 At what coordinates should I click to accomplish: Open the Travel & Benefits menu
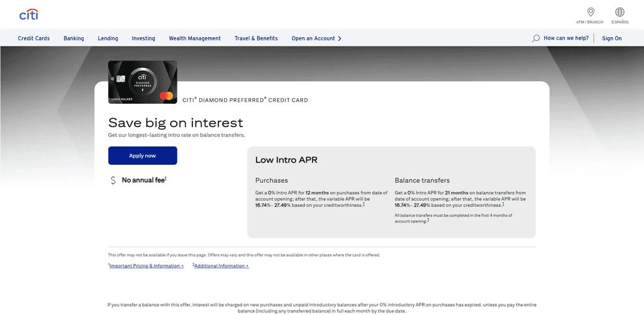tap(256, 38)
